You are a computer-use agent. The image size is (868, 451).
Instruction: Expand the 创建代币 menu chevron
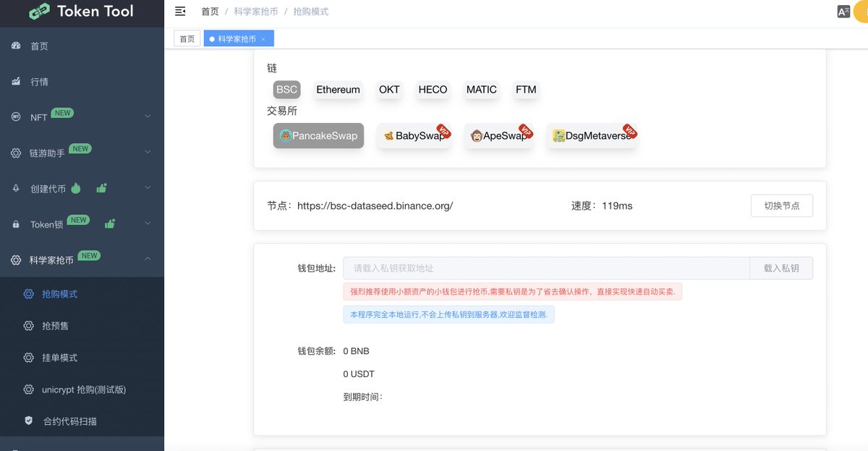(148, 188)
